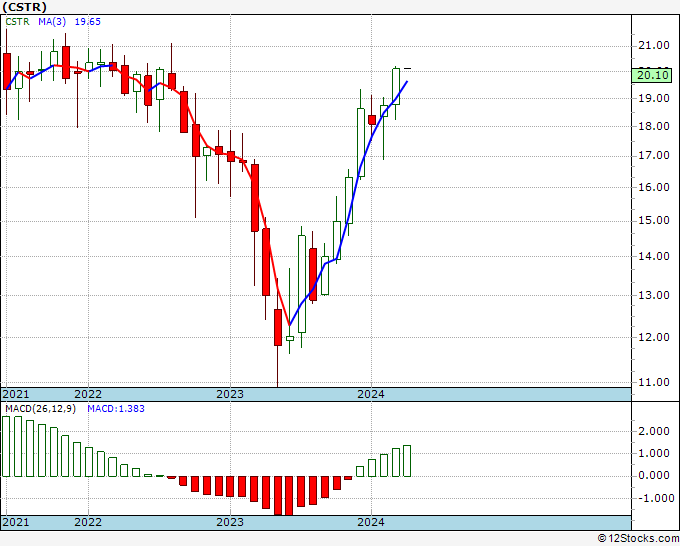This screenshot has height=546, width=680.
Task: Click the MA(3) legend label
Action: point(52,21)
